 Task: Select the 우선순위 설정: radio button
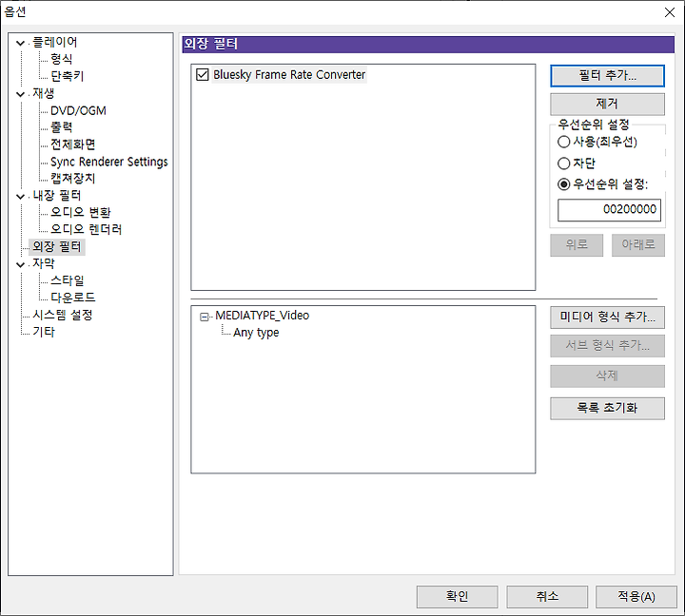coord(564,184)
